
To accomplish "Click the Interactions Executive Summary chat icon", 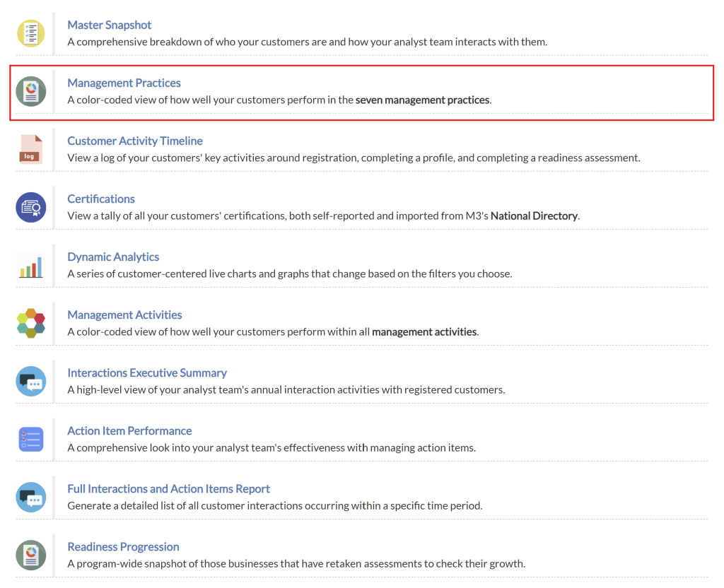I will click(30, 382).
